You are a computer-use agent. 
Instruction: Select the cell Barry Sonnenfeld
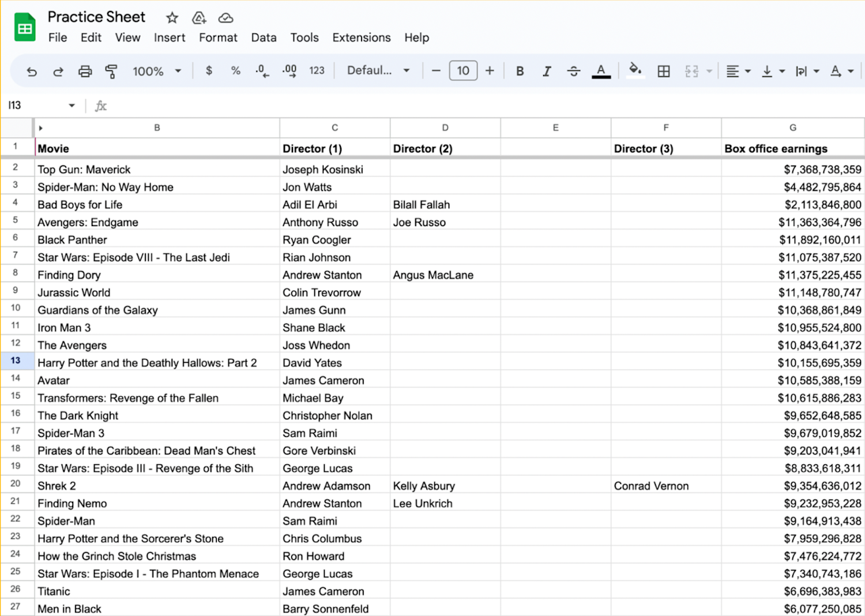[334, 609]
